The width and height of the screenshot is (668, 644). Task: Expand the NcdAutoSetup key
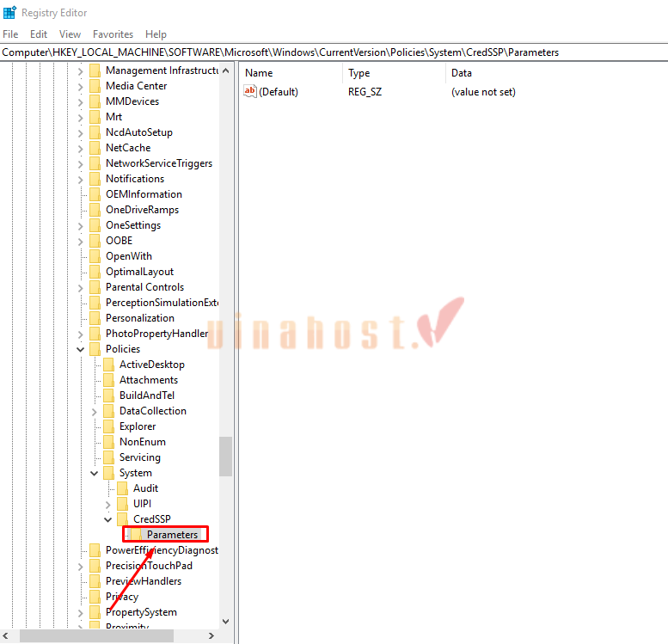pyautogui.click(x=81, y=133)
